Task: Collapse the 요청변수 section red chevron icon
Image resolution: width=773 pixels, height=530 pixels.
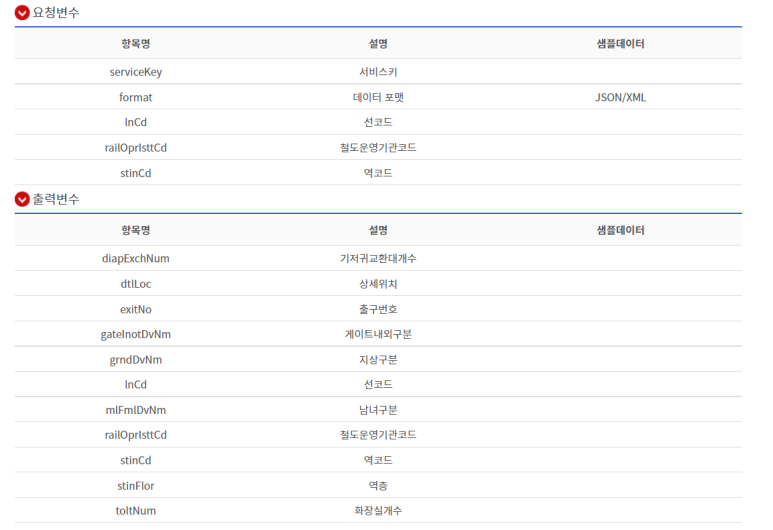Action: pyautogui.click(x=22, y=12)
